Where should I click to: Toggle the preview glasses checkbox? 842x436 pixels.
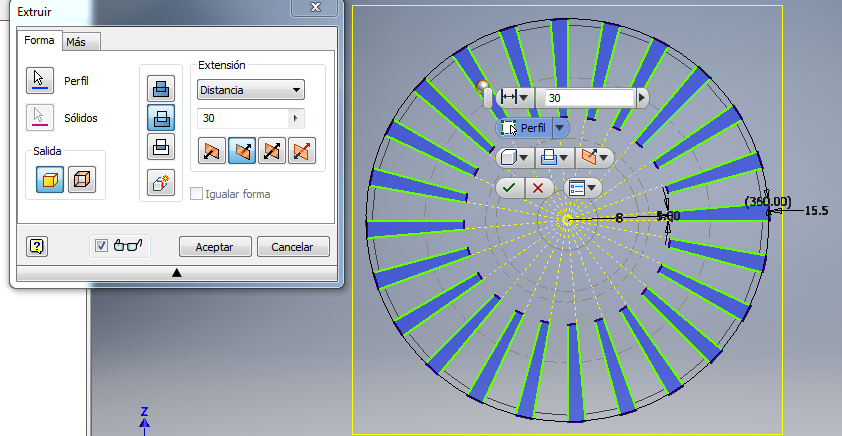click(101, 246)
